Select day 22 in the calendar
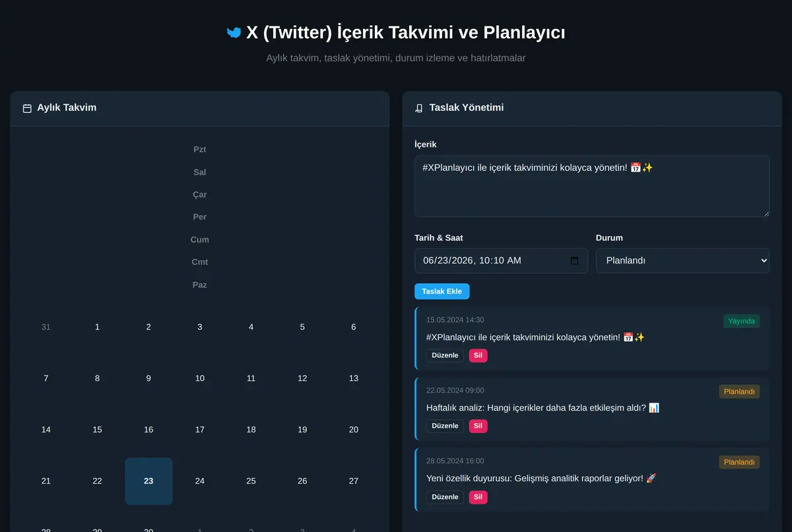The width and height of the screenshot is (792, 532). click(x=97, y=481)
